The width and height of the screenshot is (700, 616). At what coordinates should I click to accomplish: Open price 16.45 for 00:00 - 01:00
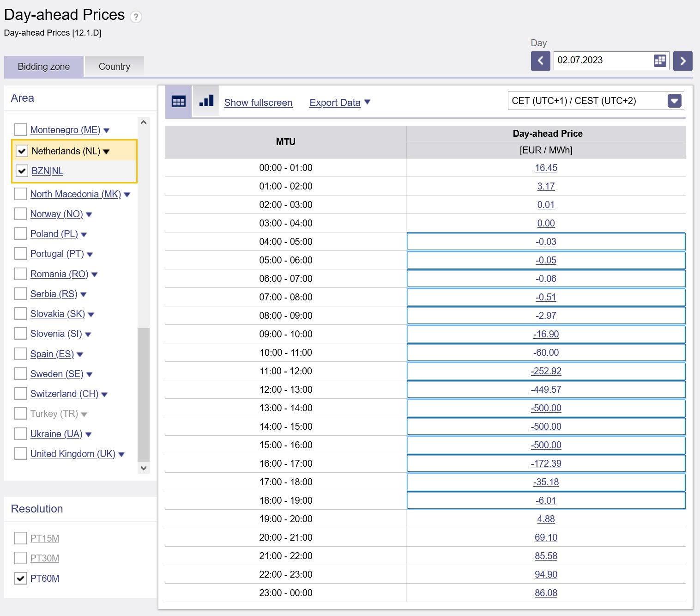tap(546, 168)
